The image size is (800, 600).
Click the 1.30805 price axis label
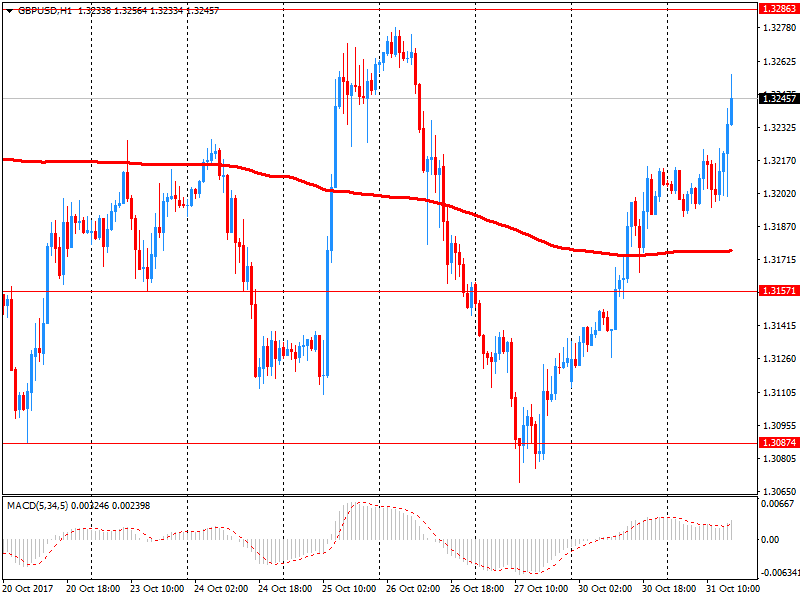779,459
